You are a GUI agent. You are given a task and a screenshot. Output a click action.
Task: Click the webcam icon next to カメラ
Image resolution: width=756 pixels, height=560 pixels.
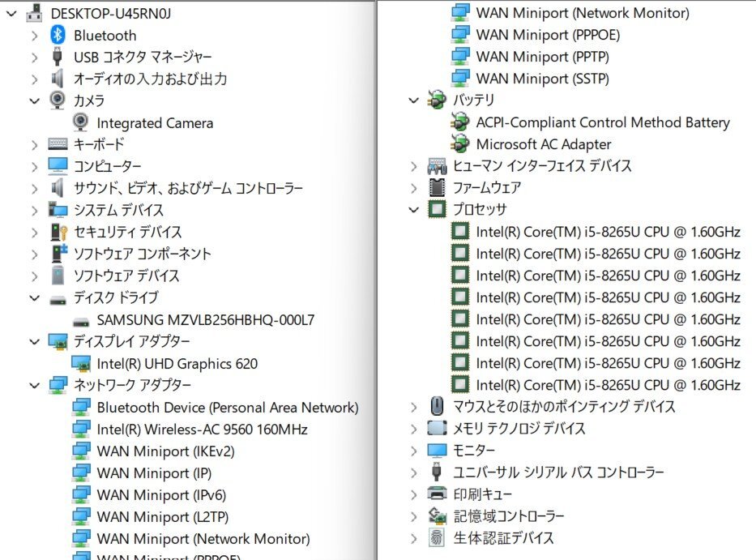(58, 100)
